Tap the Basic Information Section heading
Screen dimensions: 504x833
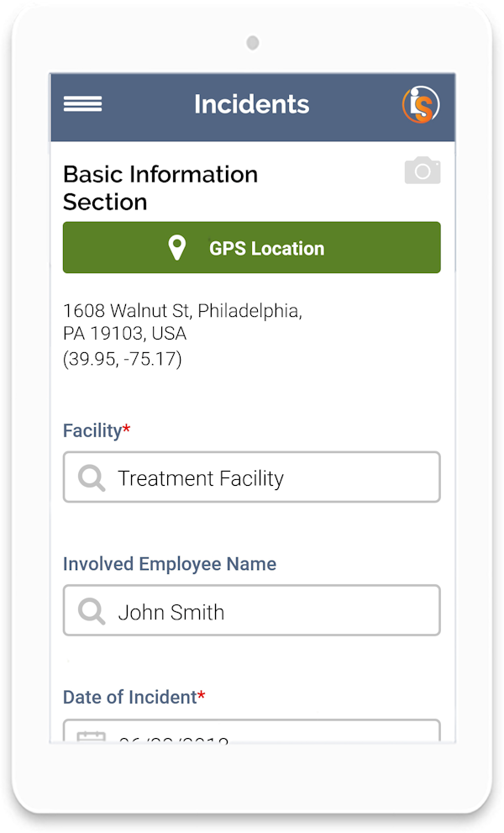(160, 187)
